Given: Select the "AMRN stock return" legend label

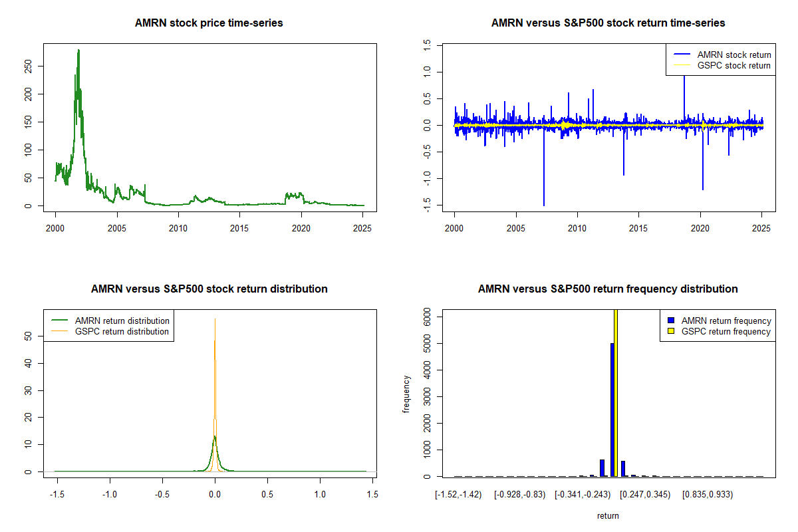Looking at the screenshot, I should (733, 55).
